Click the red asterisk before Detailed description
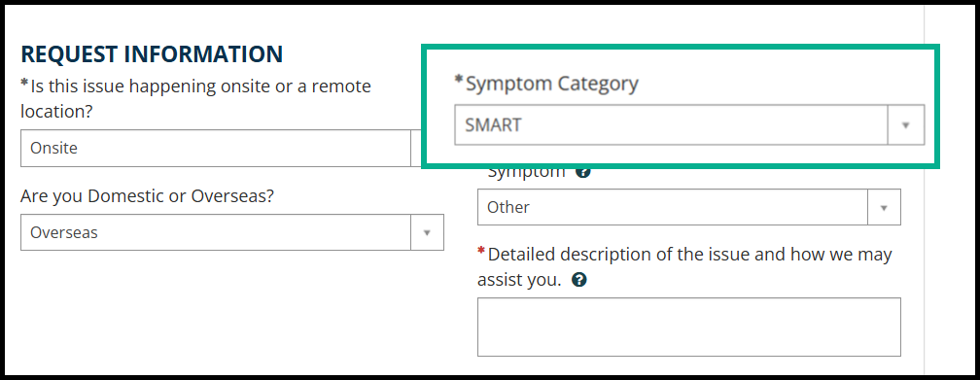Screen dimensions: 980x380 [x=481, y=252]
